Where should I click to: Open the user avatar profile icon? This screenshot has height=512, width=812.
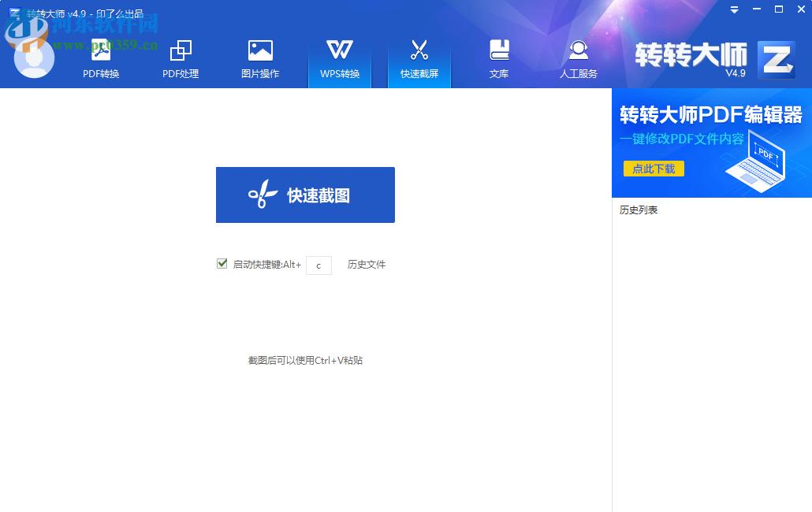point(34,57)
